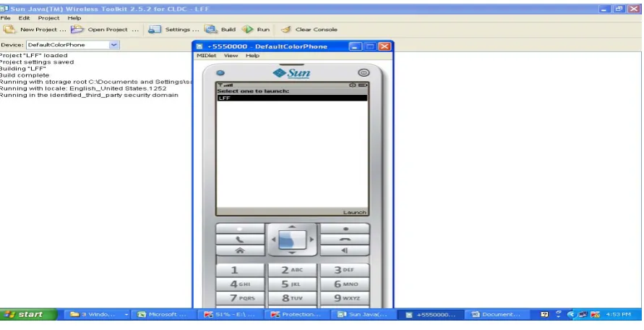This screenshot has width=644, height=330.
Task: Switch to the Sun Java taskbar item
Action: pos(364,315)
